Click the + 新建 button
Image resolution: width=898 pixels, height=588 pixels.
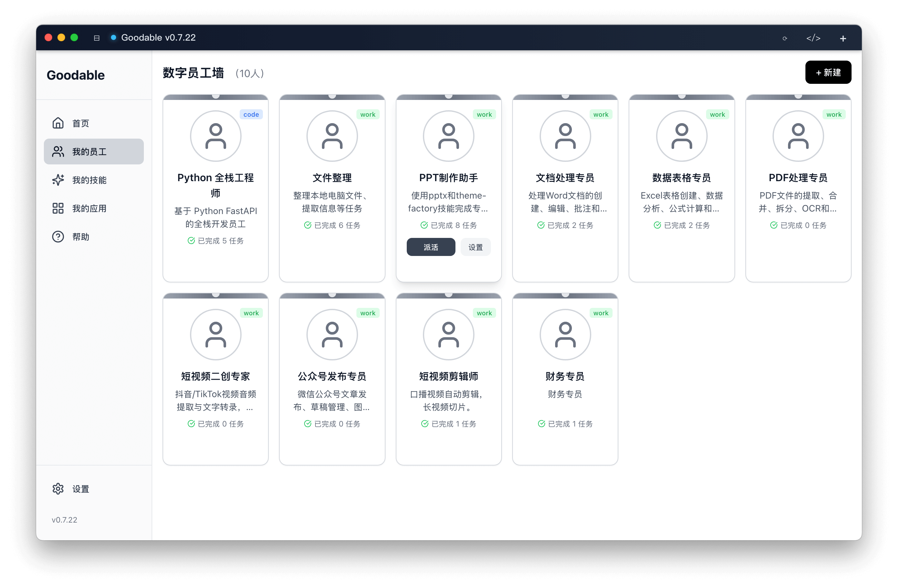(828, 73)
